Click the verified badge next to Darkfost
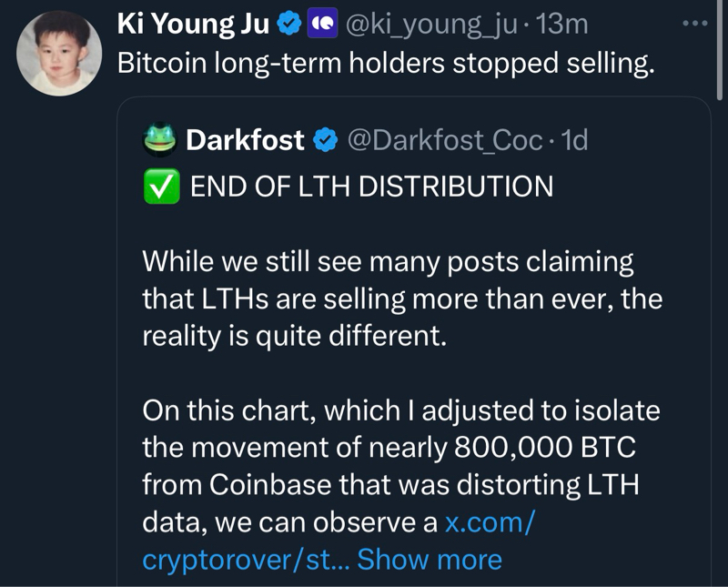This screenshot has width=728, height=587. click(325, 140)
